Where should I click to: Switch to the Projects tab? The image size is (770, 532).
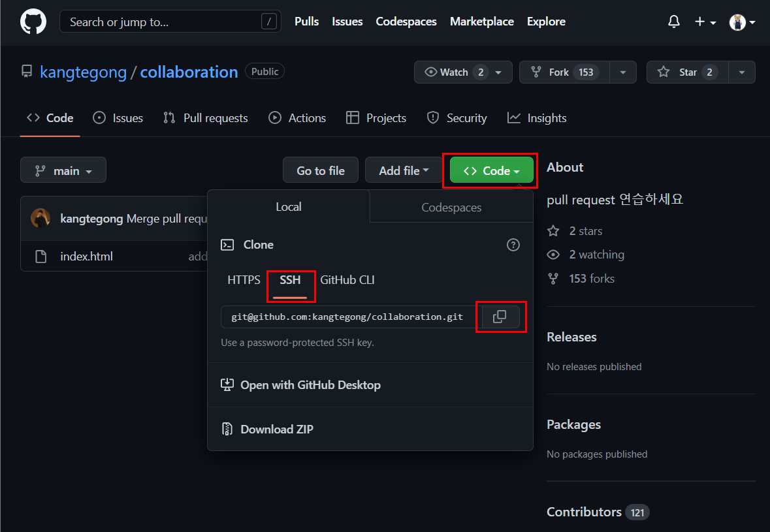click(x=376, y=118)
